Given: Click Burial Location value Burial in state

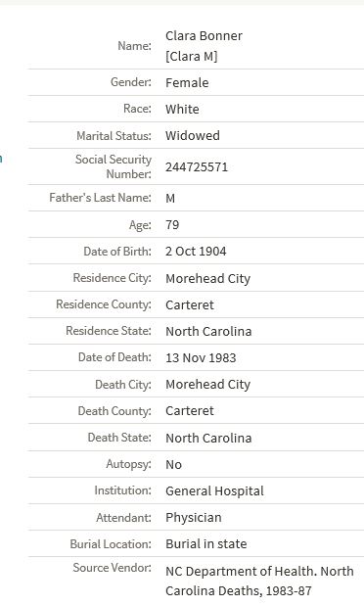Looking at the screenshot, I should 205,543.
